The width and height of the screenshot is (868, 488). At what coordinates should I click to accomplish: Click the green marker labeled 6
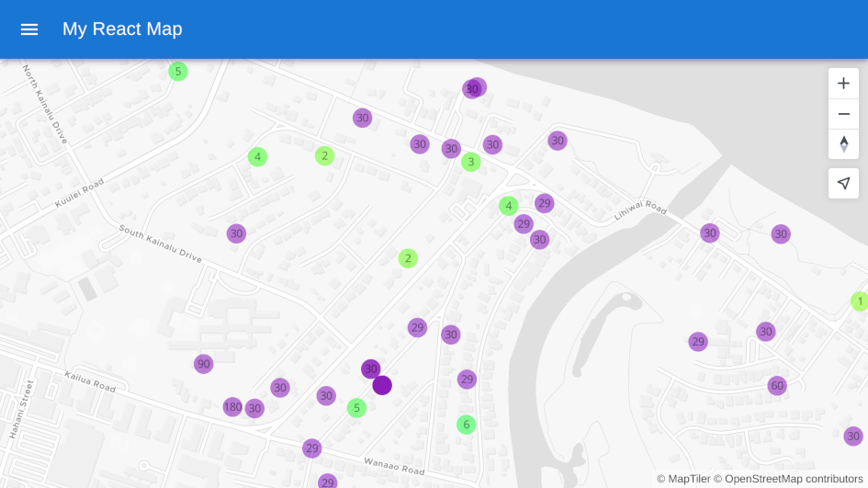click(467, 425)
